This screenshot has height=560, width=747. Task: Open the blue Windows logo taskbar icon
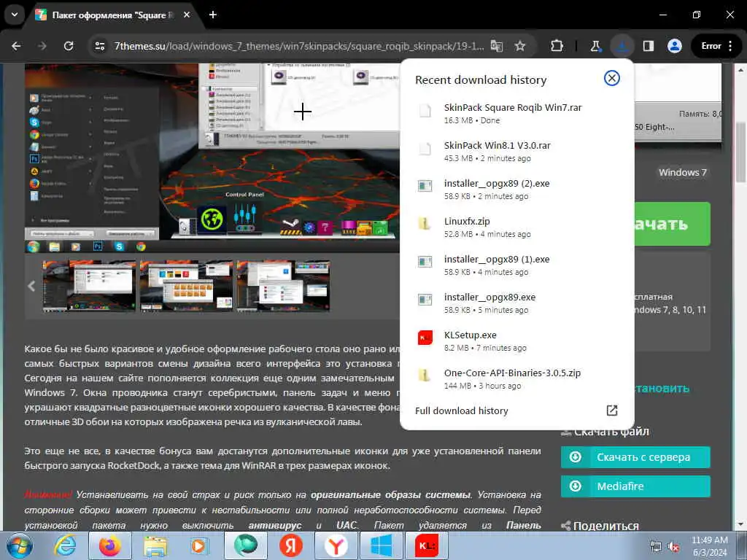tap(381, 545)
